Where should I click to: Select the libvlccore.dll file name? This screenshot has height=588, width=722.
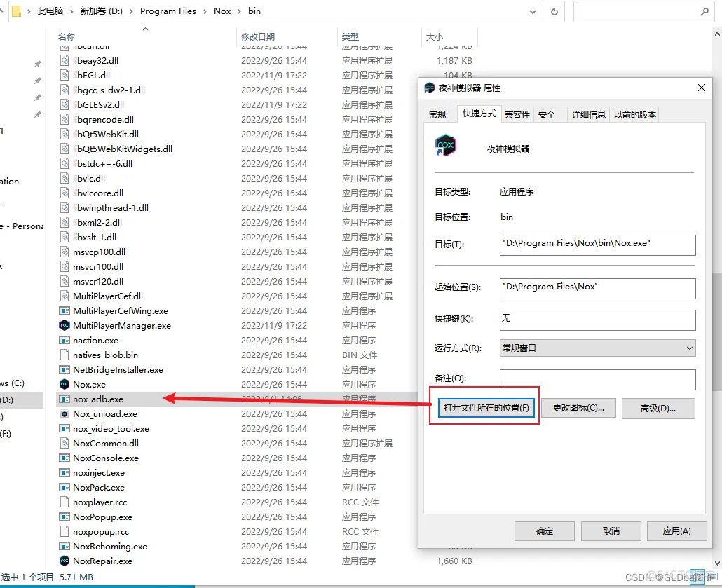98,193
